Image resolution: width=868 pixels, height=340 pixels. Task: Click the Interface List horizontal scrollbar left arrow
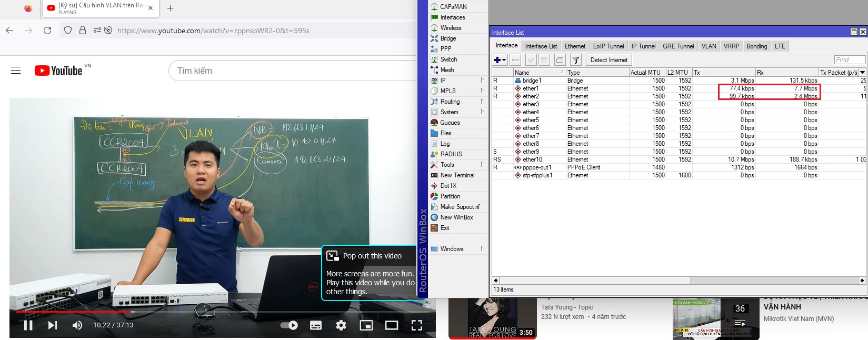pyautogui.click(x=495, y=281)
